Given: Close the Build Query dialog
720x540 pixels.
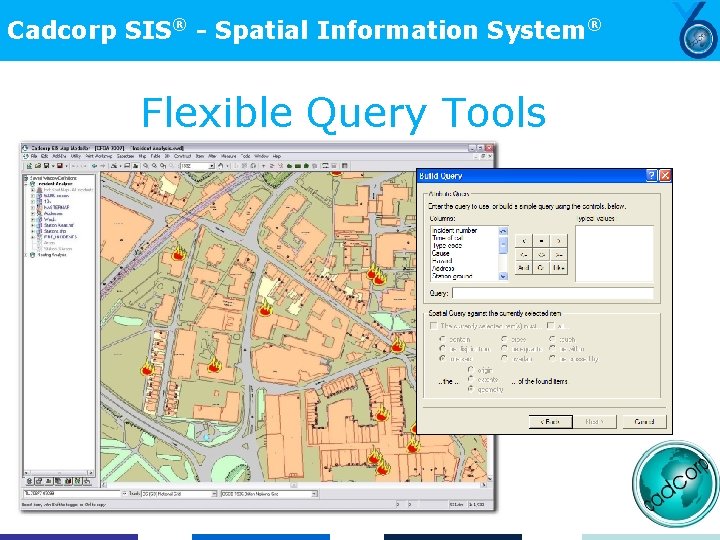Looking at the screenshot, I should [665, 175].
